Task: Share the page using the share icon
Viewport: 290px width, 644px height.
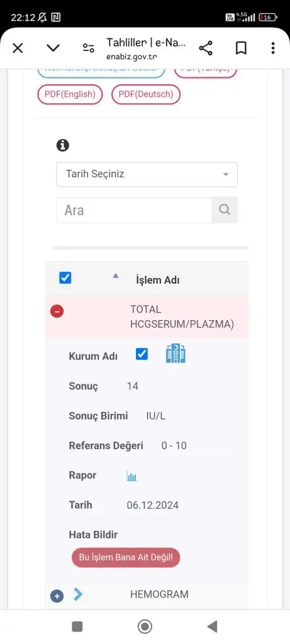Action: tap(205, 48)
